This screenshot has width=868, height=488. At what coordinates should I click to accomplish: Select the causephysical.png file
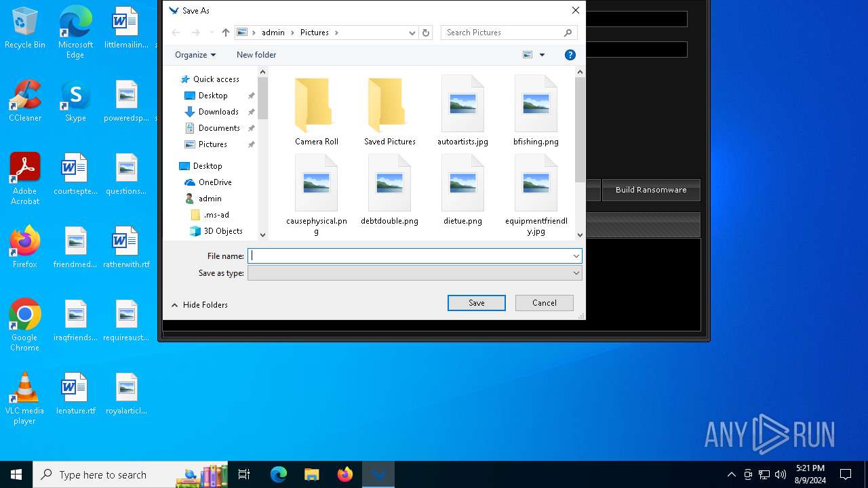pos(317,195)
